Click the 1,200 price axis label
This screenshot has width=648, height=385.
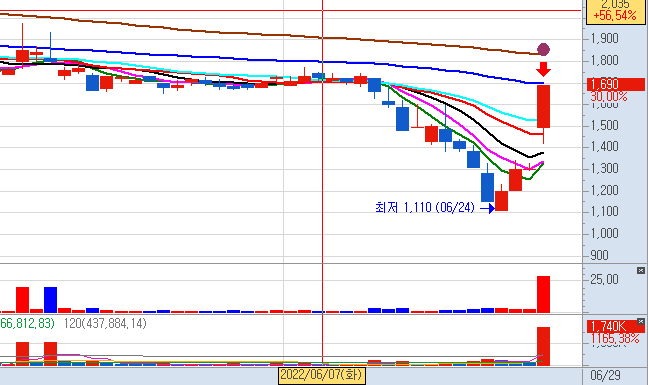click(x=605, y=190)
